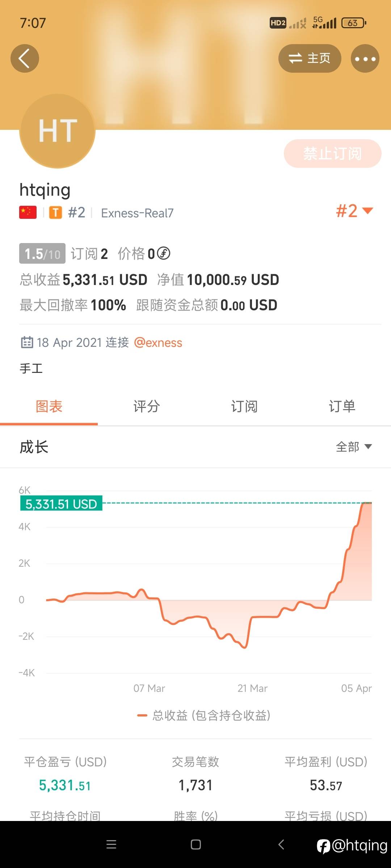Tap the calendar icon beside connection date

coord(27,342)
